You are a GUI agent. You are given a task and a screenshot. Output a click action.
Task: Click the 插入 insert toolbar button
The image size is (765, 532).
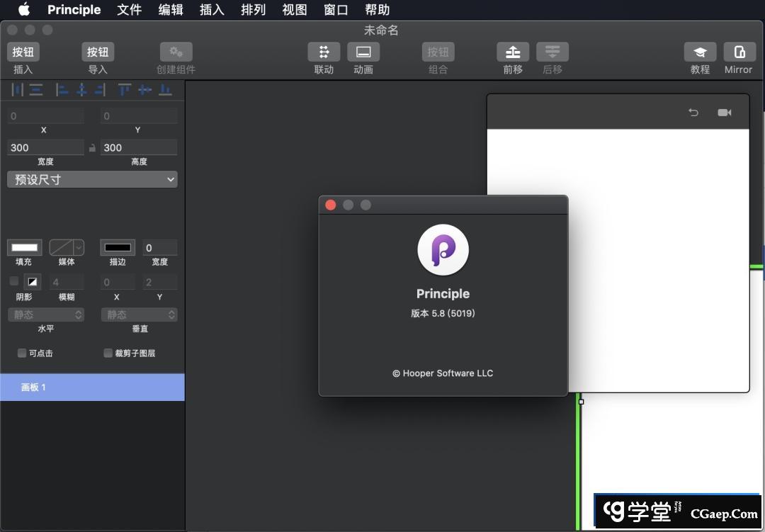click(23, 52)
